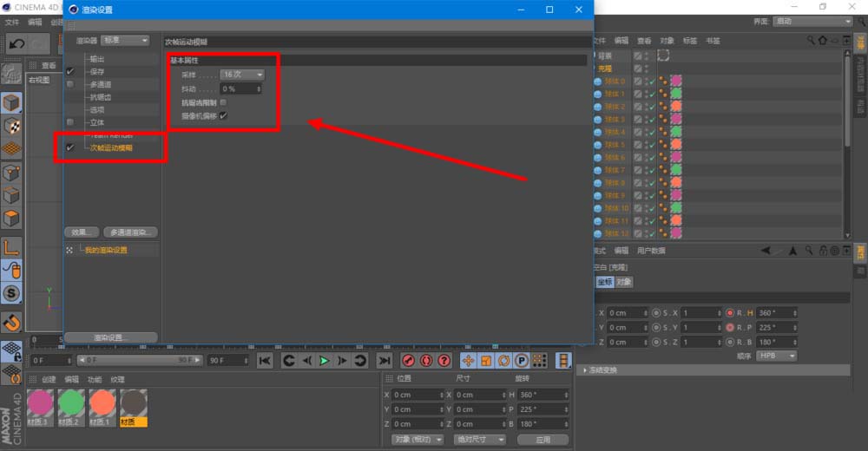Toggle the S.X animation radio dot
The width and height of the screenshot is (868, 451).
656,313
